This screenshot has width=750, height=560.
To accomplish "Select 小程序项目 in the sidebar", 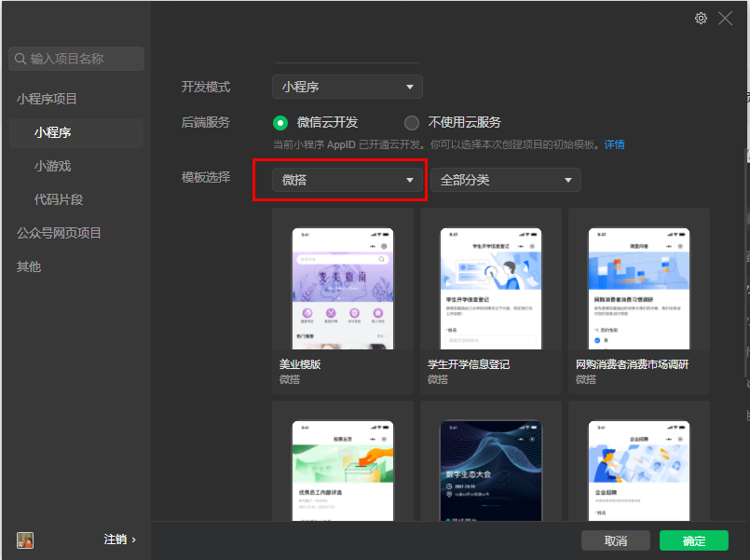I will coord(47,99).
